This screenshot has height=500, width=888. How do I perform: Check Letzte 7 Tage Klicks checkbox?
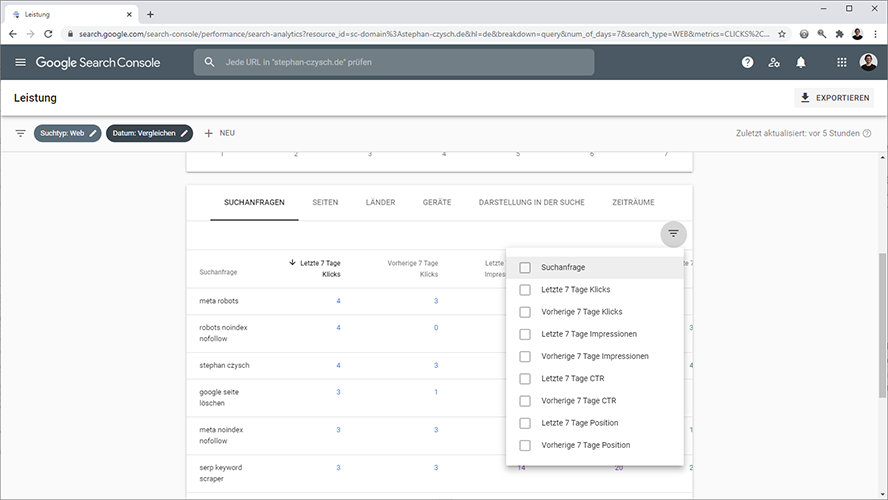click(x=525, y=290)
